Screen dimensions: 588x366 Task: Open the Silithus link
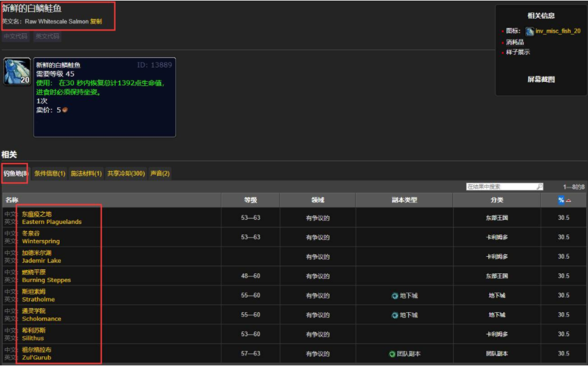click(33, 339)
